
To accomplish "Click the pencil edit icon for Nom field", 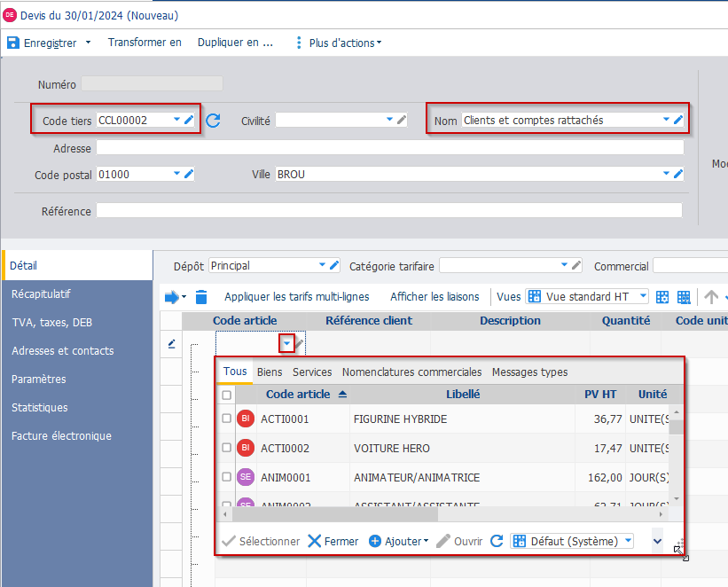I will click(x=678, y=120).
